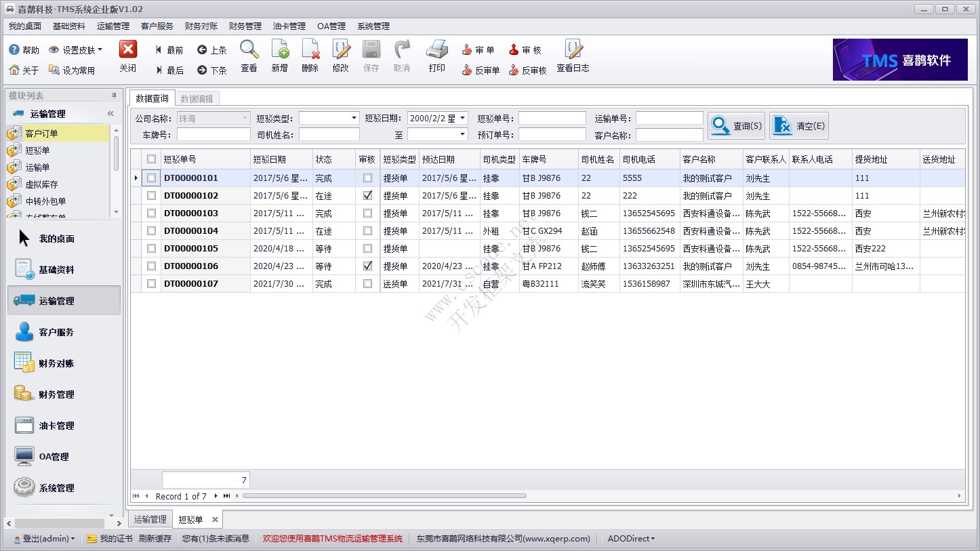The height and width of the screenshot is (551, 980).
Task: Open 财务对账 module in sidebar
Action: [64, 363]
